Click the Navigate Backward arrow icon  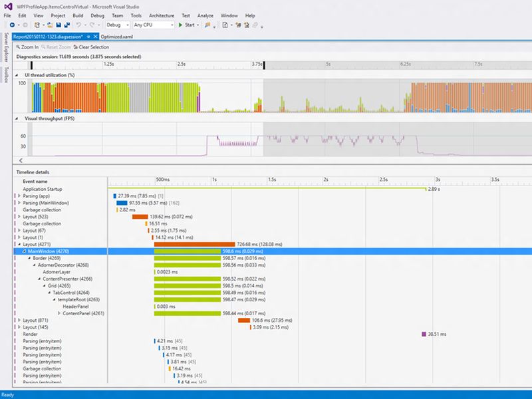pos(12,25)
